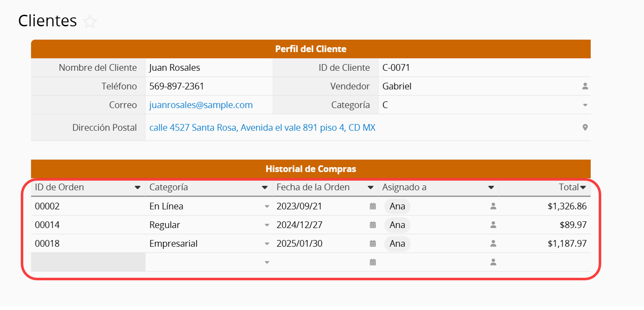The width and height of the screenshot is (644, 310).
Task: Click user icon in the empty order row
Action: tap(493, 262)
